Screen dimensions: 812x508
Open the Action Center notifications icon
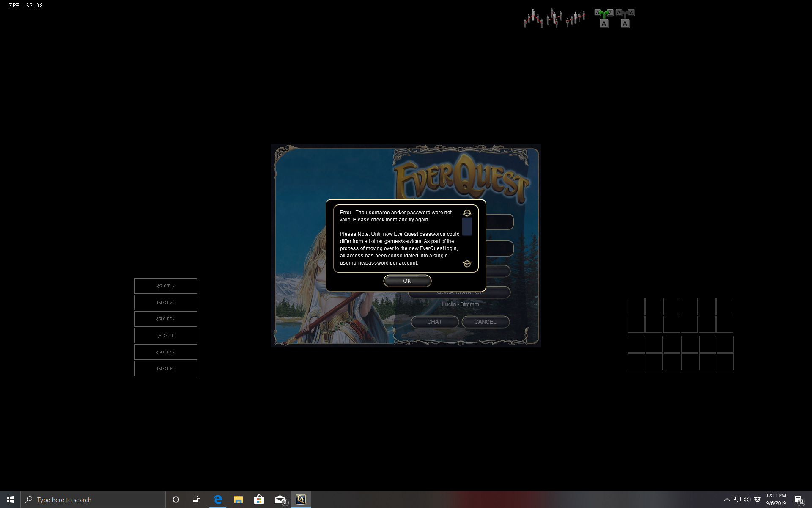click(799, 500)
